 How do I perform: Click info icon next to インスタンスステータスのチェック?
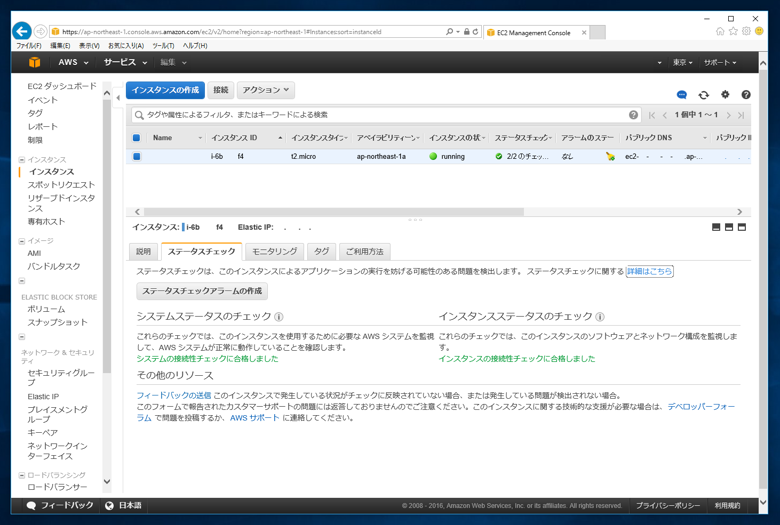pyautogui.click(x=600, y=316)
